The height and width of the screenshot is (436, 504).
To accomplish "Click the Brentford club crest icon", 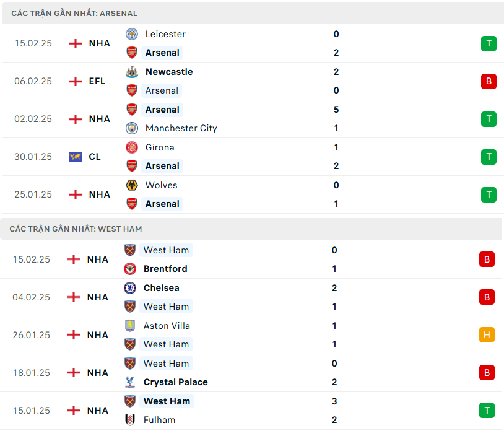I will (x=130, y=269).
